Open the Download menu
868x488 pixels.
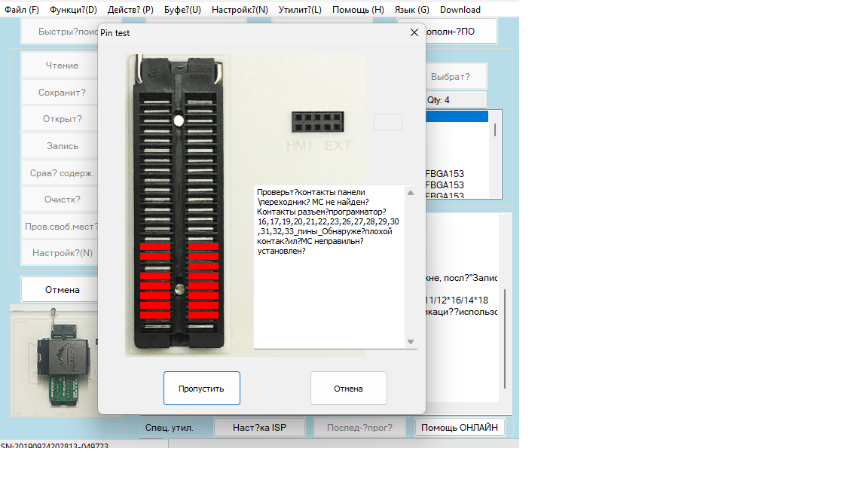click(460, 10)
